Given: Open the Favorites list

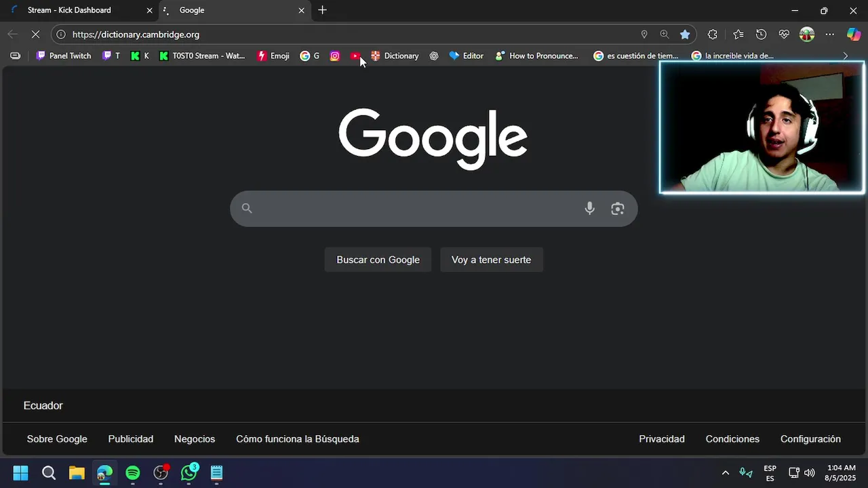Looking at the screenshot, I should click(738, 35).
